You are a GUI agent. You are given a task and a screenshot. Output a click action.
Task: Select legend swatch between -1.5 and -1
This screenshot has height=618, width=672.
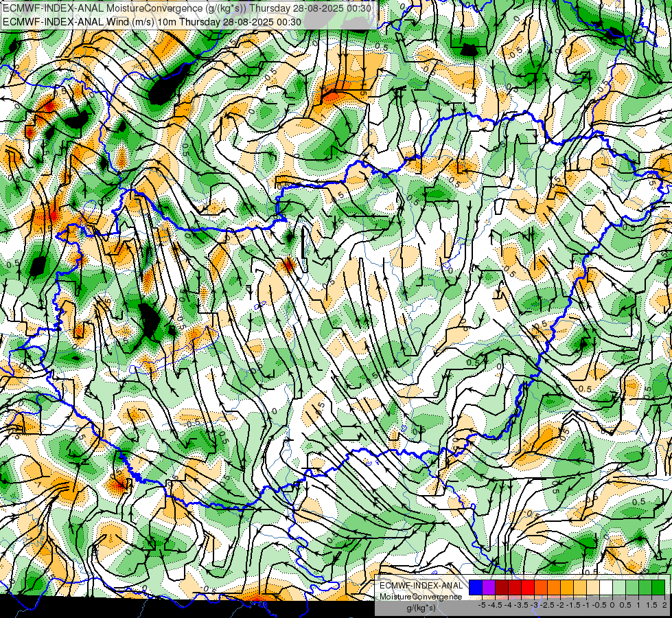[x=580, y=588]
